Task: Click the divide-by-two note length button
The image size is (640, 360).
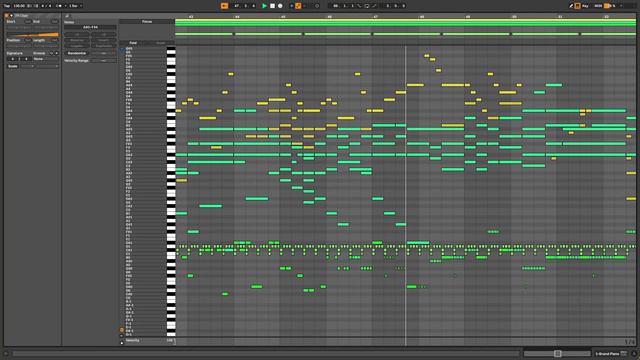Action: click(77, 34)
